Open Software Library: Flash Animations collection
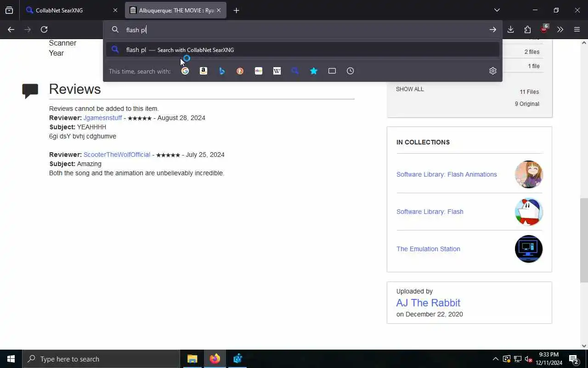The width and height of the screenshot is (588, 368). point(447,174)
